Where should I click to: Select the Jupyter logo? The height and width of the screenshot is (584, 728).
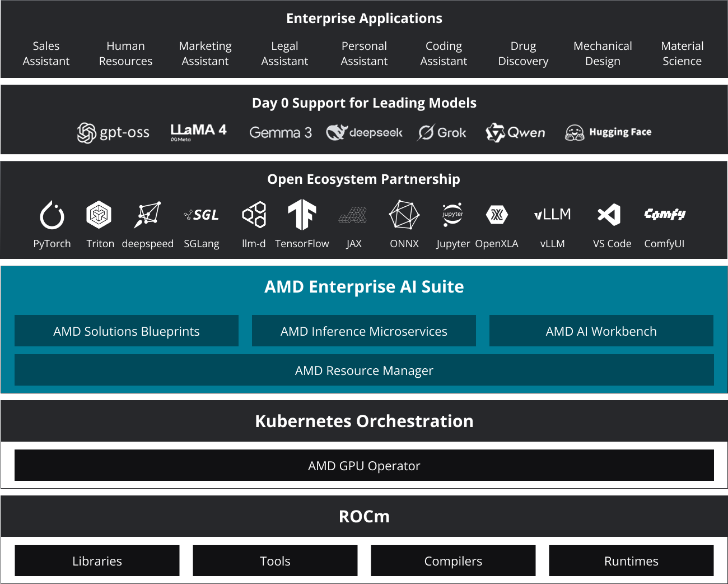point(452,215)
